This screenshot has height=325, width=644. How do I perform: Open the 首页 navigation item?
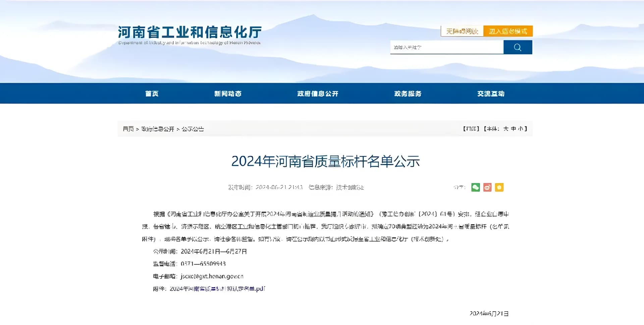click(152, 94)
